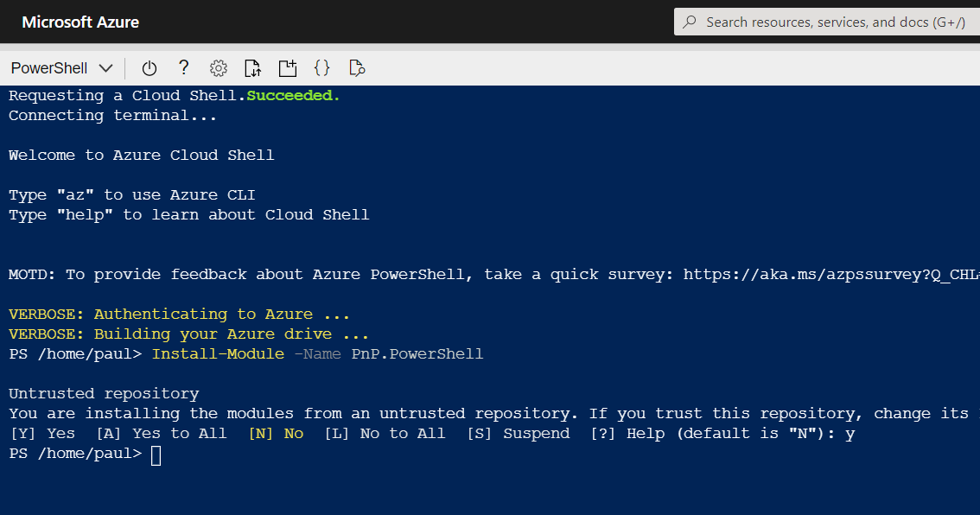980x515 pixels.
Task: Go to Microsoft Azure home
Action: (x=80, y=22)
